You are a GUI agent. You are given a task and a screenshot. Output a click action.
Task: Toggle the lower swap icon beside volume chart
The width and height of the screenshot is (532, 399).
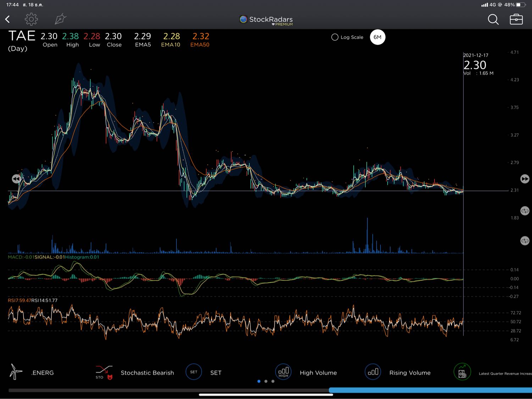pos(525,241)
